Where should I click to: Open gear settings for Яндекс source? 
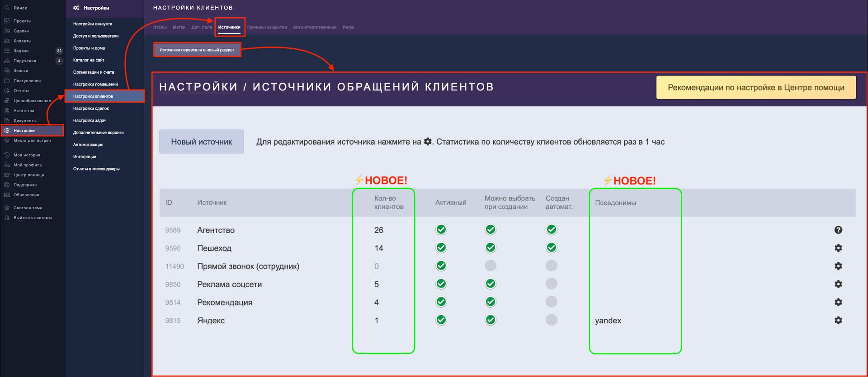point(838,320)
